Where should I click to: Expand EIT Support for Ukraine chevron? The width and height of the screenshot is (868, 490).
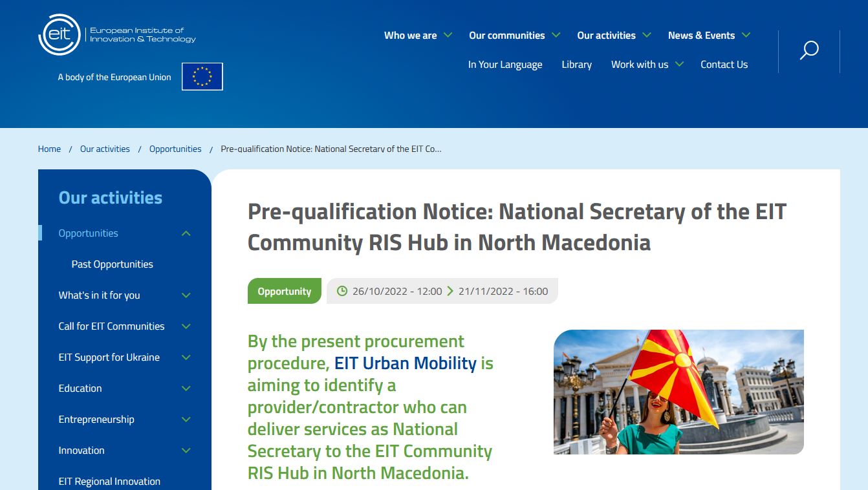click(186, 357)
